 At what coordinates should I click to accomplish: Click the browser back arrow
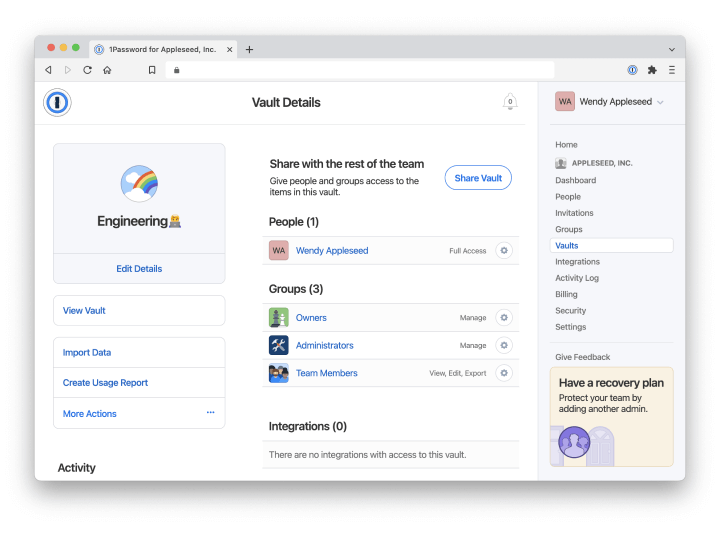(48, 70)
